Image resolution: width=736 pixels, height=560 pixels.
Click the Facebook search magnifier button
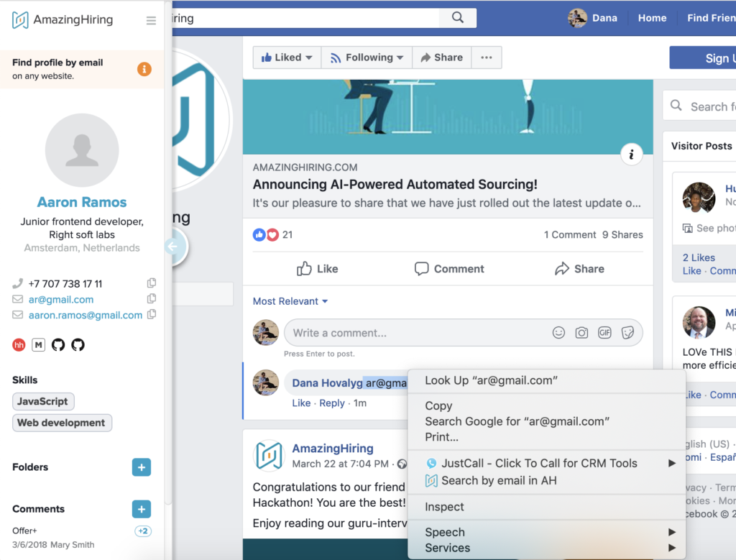coord(458,18)
